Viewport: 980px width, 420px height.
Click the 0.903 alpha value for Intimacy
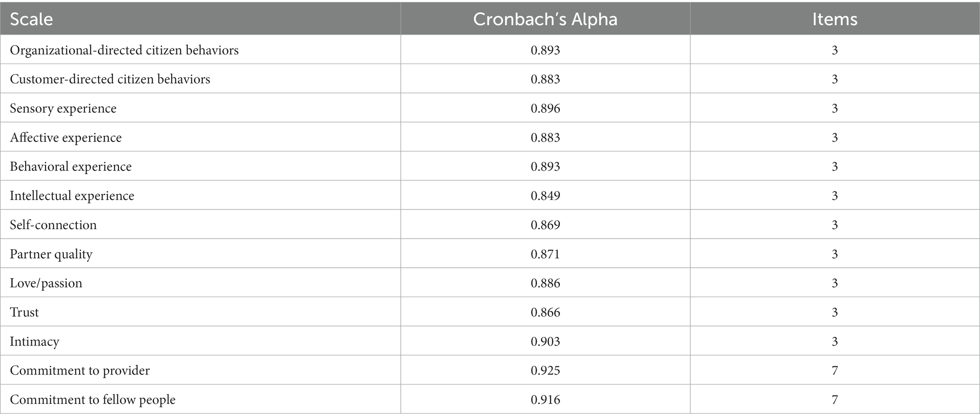click(545, 342)
